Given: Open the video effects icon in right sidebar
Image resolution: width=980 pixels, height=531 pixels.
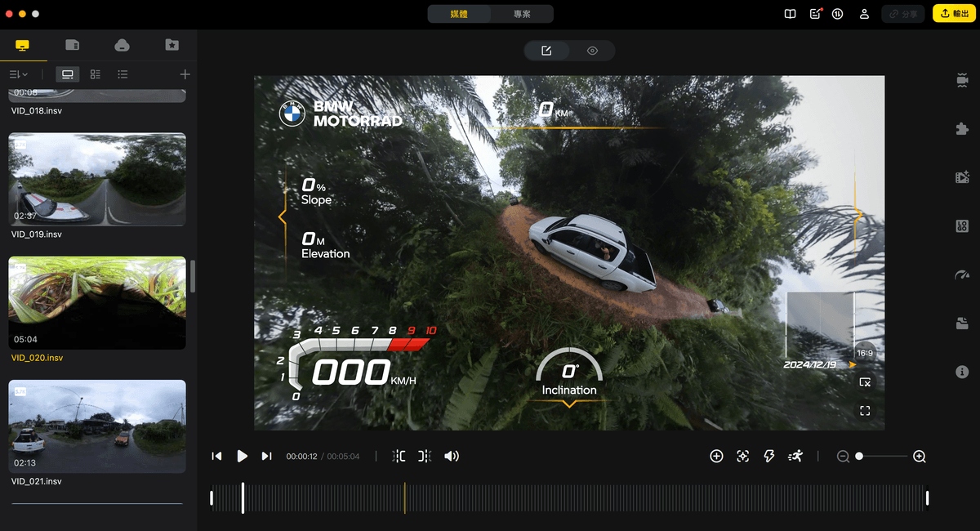Looking at the screenshot, I should (x=962, y=177).
